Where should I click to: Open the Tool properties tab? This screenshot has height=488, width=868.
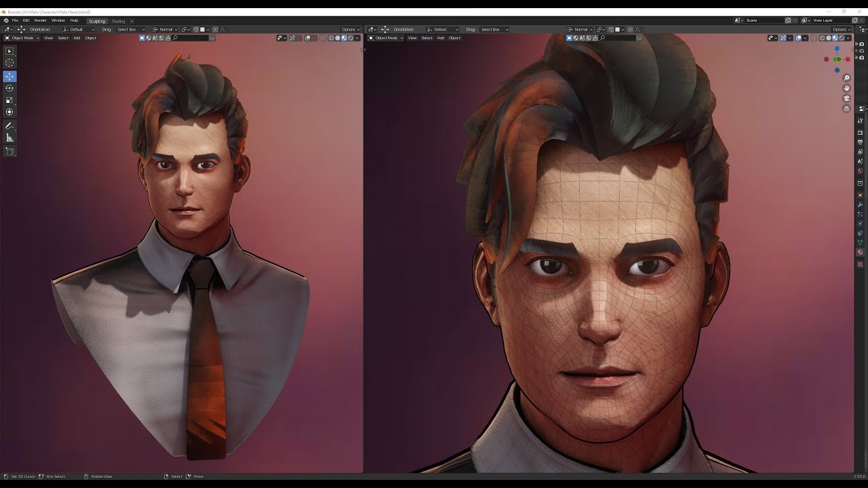pos(860,121)
